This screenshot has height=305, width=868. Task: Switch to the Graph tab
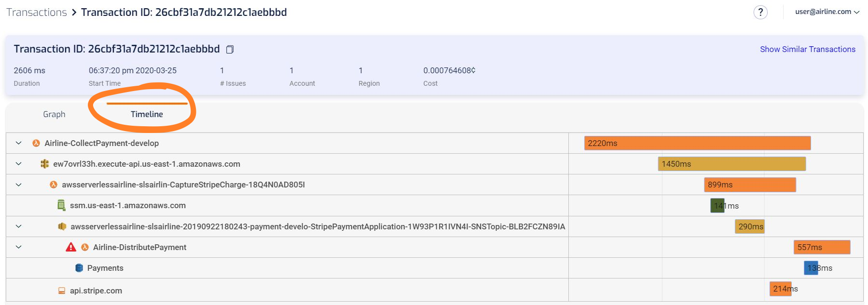(x=54, y=114)
